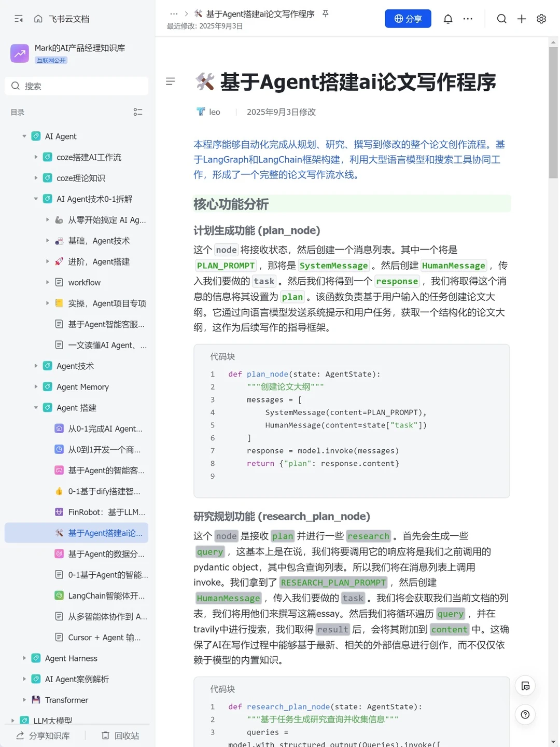Expand 从零开始搞定 AI Ag... node
Image resolution: width=560 pixels, height=747 pixels.
pyautogui.click(x=47, y=220)
